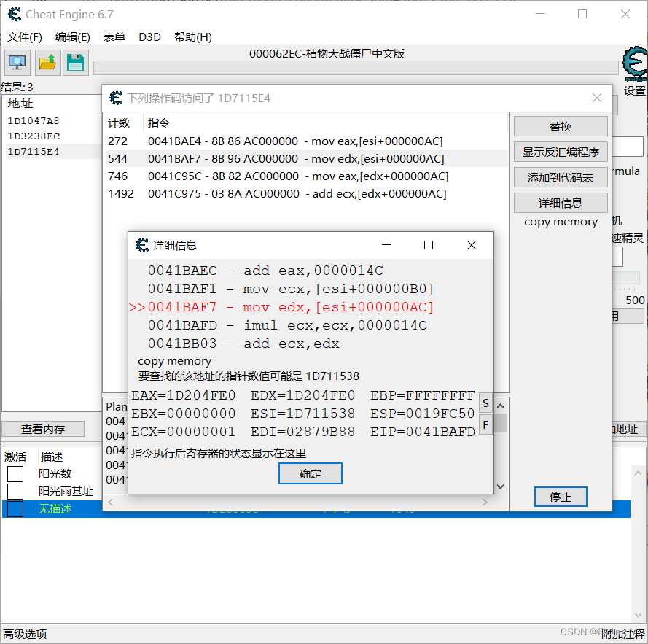This screenshot has width=648, height=644.
Task: Open the 编辑(E) menu
Action: click(x=73, y=37)
